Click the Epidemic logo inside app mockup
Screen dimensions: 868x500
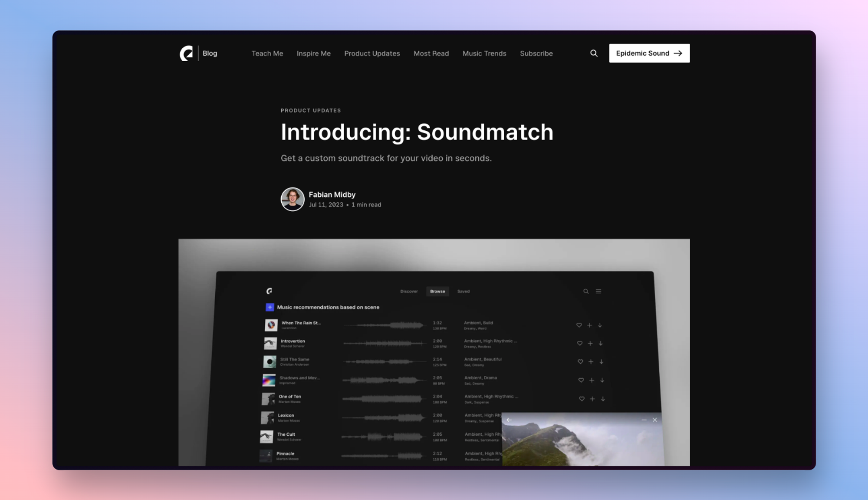click(x=269, y=291)
